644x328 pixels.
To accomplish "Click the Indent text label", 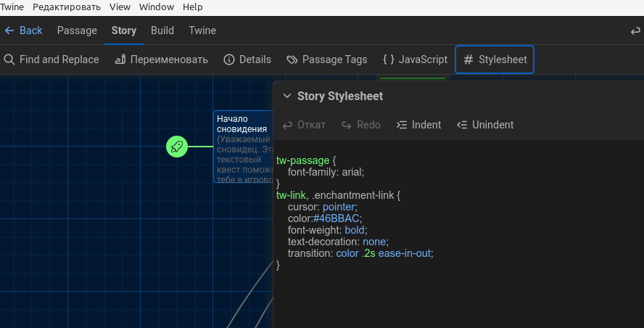I will click(426, 125).
